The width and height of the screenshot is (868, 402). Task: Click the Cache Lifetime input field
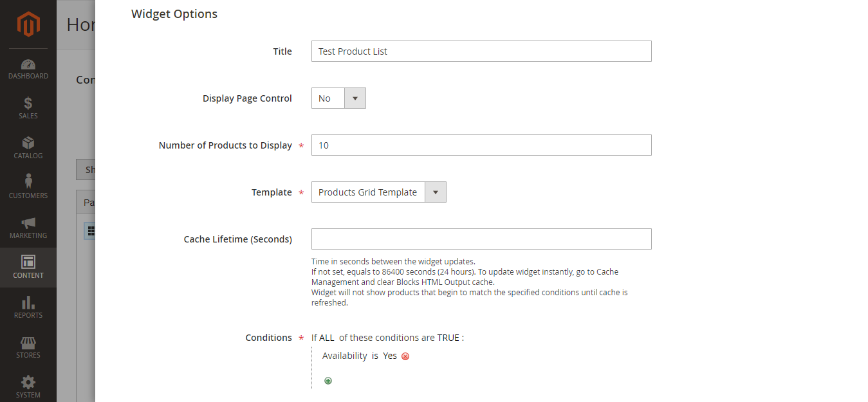(481, 239)
